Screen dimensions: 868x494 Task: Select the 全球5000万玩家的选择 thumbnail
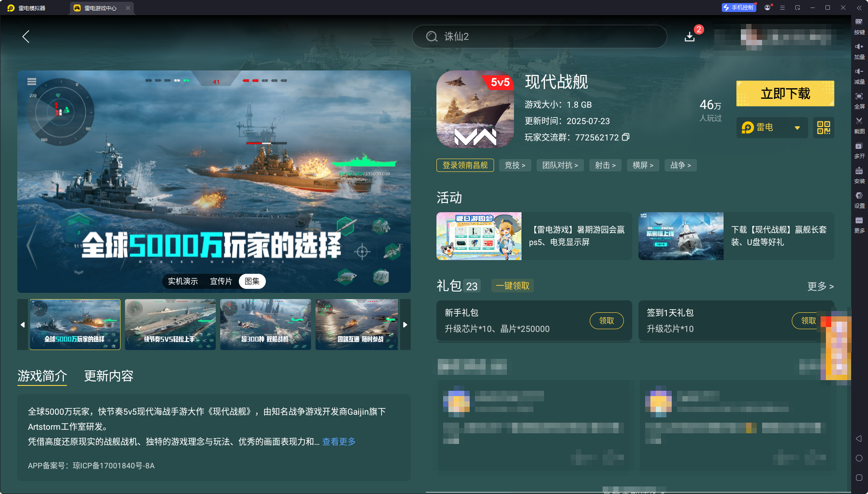click(x=75, y=324)
